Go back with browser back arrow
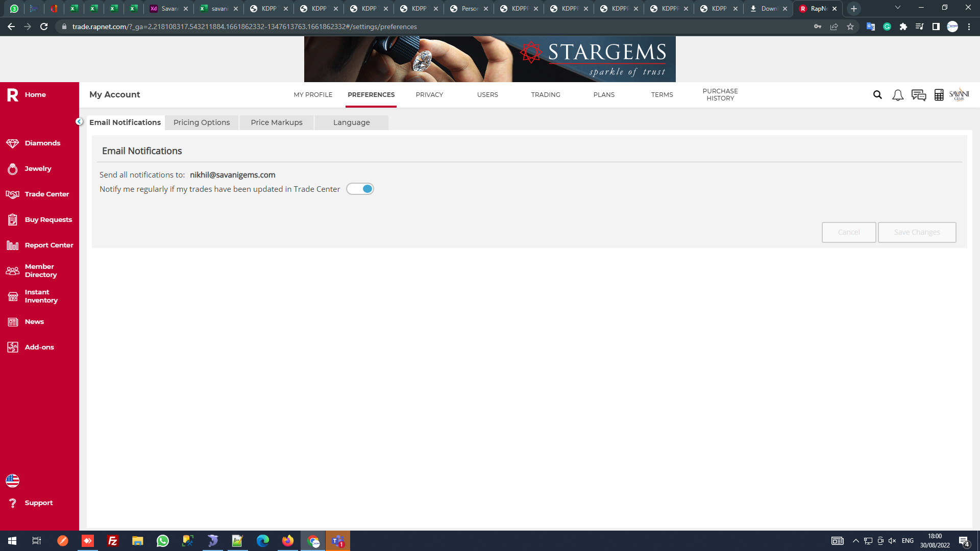This screenshot has height=551, width=980. coord(11,27)
